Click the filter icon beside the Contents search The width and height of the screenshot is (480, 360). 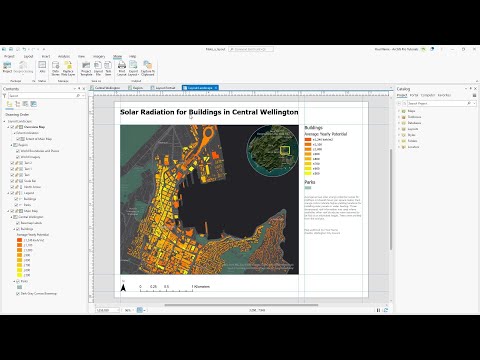(x=4, y=96)
